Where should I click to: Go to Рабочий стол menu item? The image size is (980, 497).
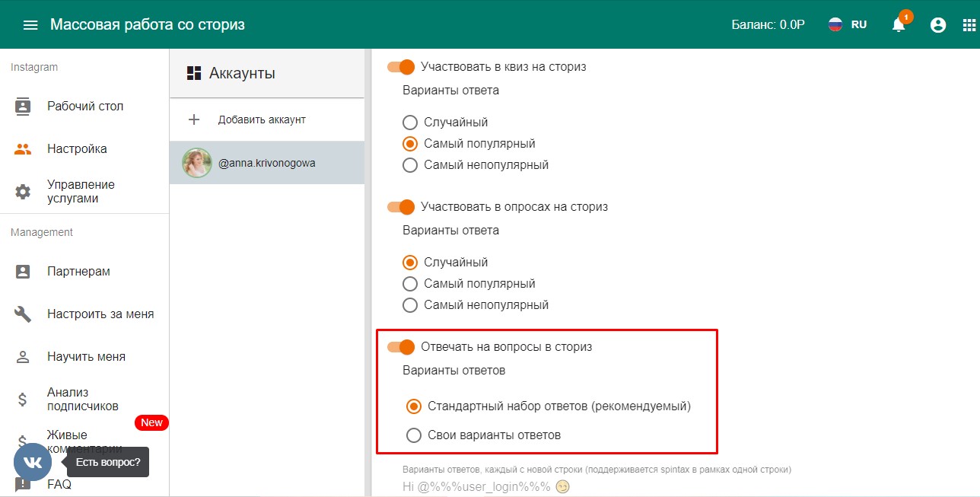pos(84,107)
